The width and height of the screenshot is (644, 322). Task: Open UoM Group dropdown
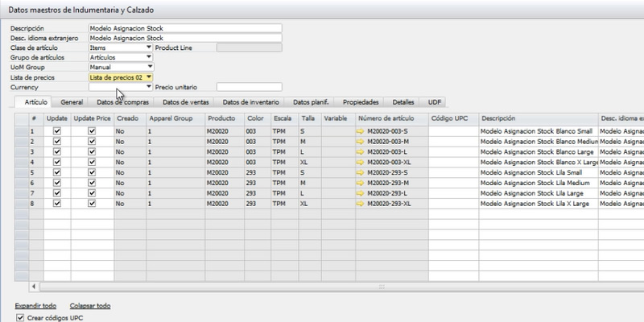tap(149, 68)
